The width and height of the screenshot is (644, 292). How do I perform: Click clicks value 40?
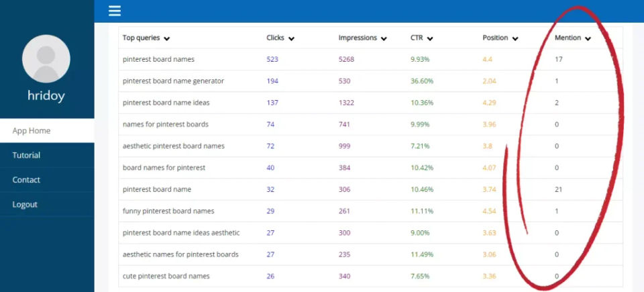tap(270, 168)
